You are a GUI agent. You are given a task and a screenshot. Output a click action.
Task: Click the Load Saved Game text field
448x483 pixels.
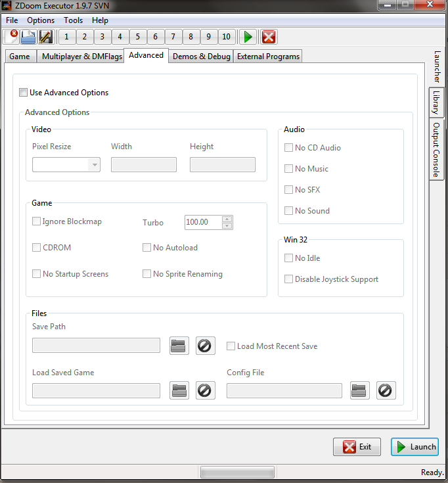coord(96,390)
